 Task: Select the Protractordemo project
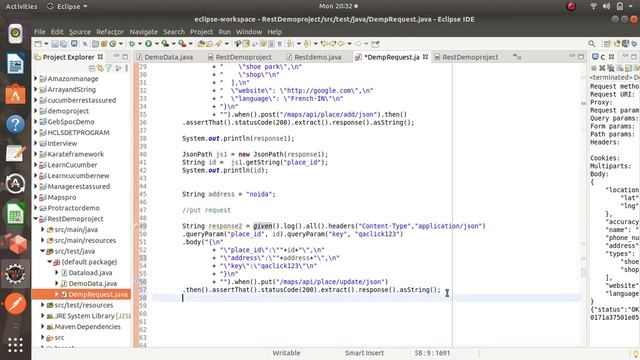pyautogui.click(x=73, y=208)
